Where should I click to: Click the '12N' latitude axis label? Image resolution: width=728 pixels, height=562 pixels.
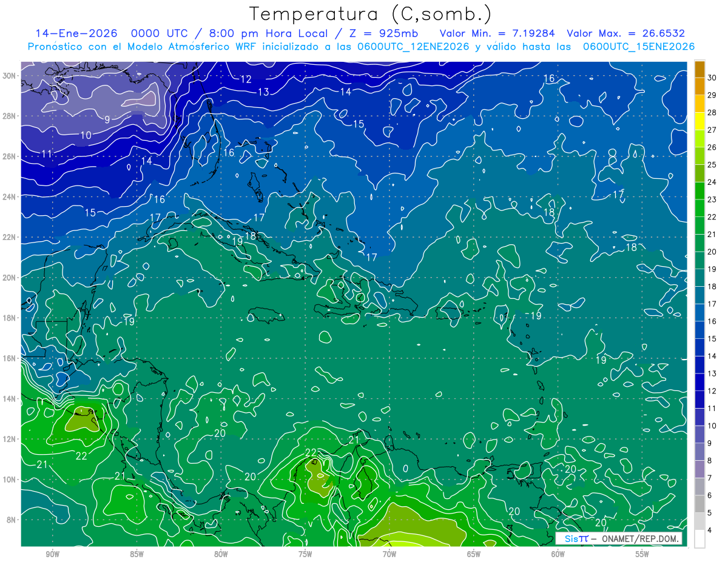[x=10, y=439]
